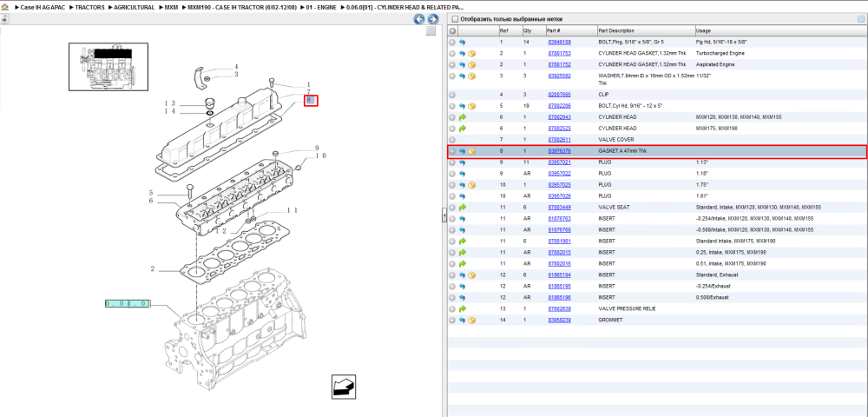Click green arrow on VALVE PRESSURE RELIE row
The image size is (868, 417).
tap(463, 308)
